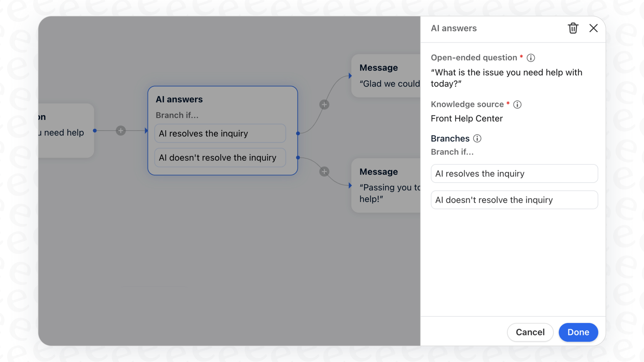Select 'AI resolves the inquiry' inside the node

pos(220,133)
